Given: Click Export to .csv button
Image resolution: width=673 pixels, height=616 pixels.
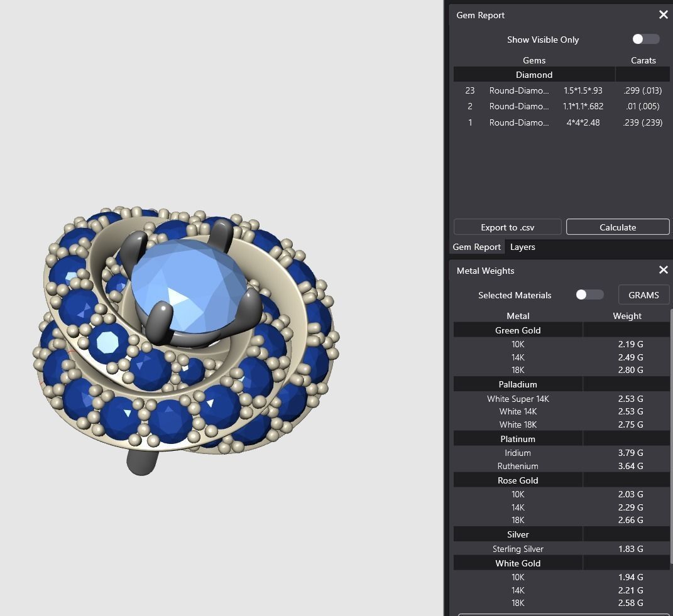Looking at the screenshot, I should (507, 227).
